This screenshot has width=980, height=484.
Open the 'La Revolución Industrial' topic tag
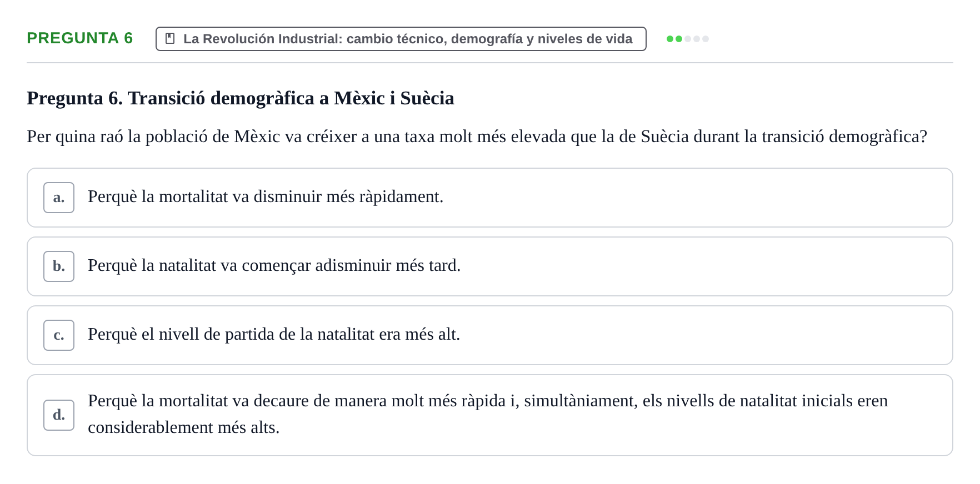coord(401,39)
